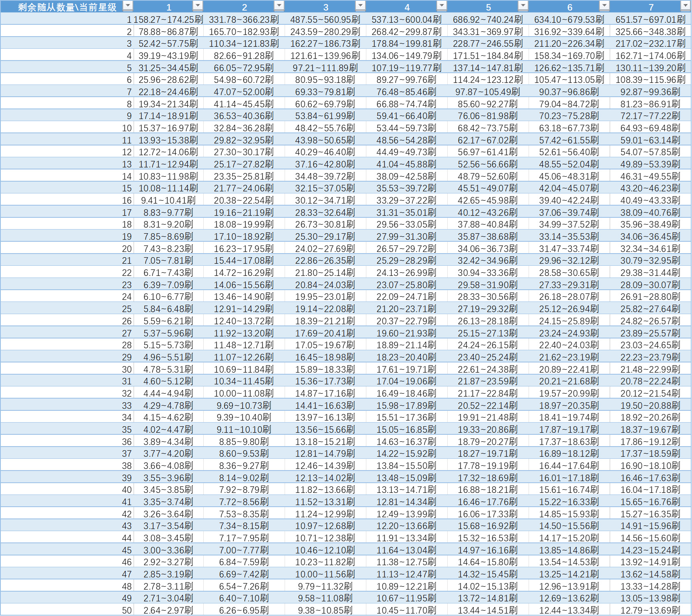Select cell 634.10~679.53刷
The image size is (692, 616).
(x=569, y=19)
